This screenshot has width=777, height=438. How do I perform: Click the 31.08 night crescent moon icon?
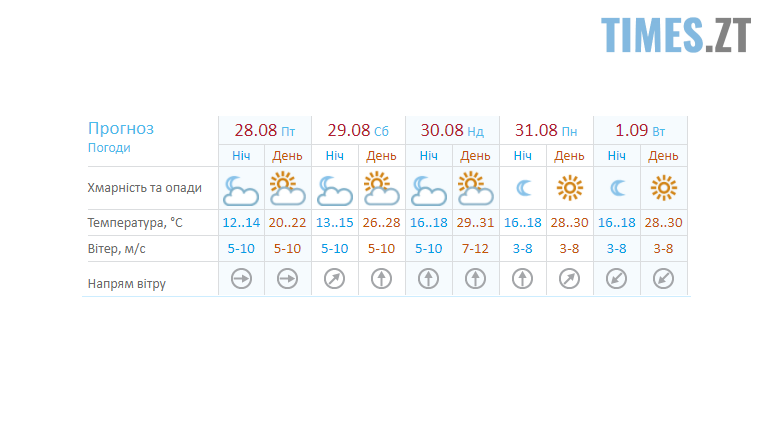[x=523, y=188]
